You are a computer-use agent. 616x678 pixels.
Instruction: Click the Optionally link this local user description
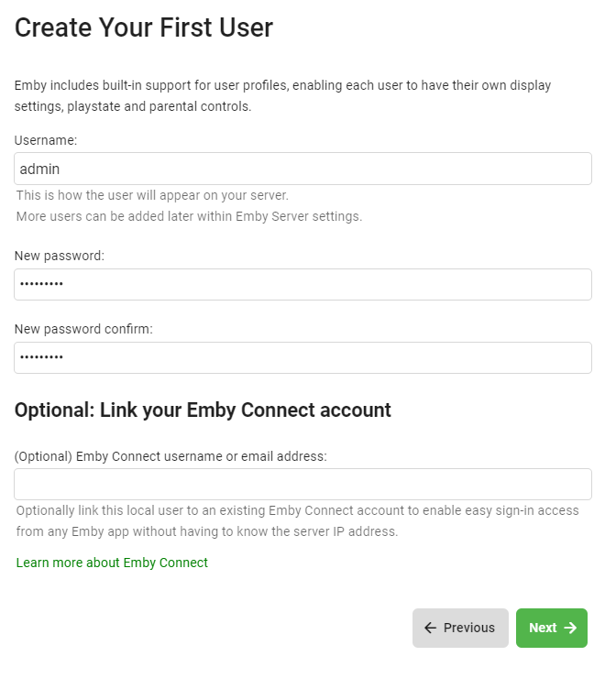(297, 521)
